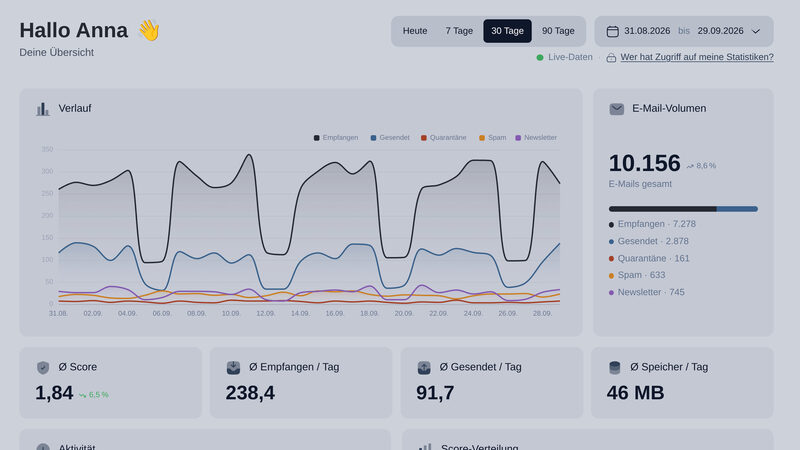Click the start date 31.08.2026

coord(647,31)
